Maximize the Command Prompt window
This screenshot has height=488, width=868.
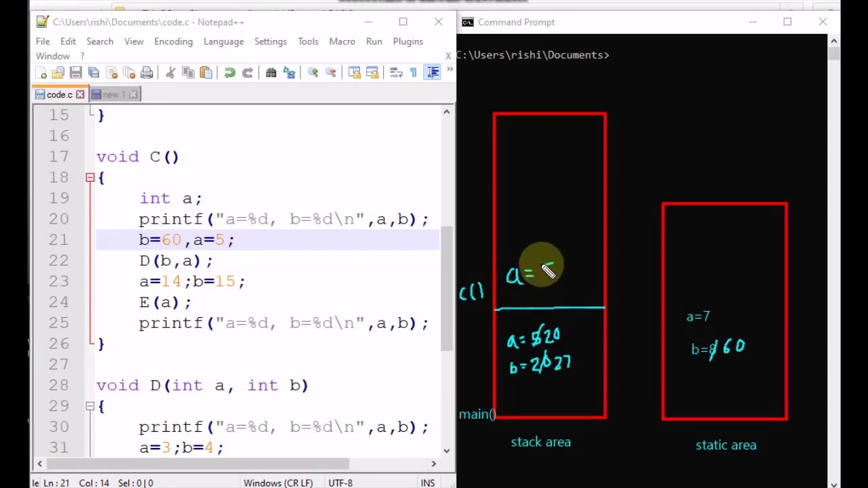pyautogui.click(x=787, y=22)
